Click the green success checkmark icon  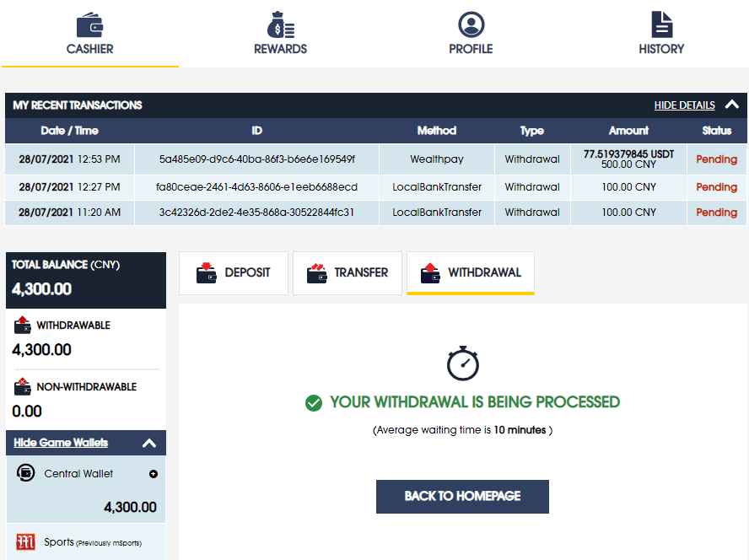click(314, 403)
